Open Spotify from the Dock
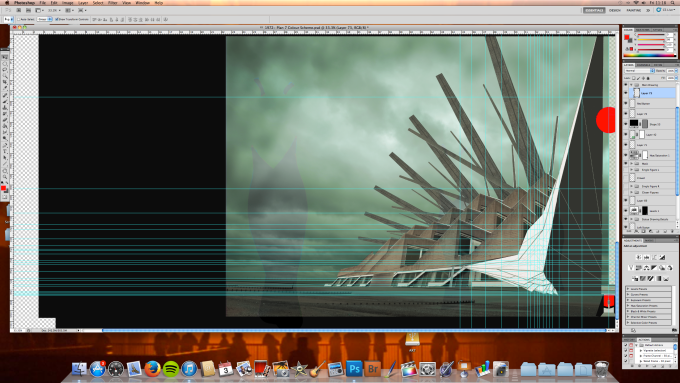 [x=171, y=369]
